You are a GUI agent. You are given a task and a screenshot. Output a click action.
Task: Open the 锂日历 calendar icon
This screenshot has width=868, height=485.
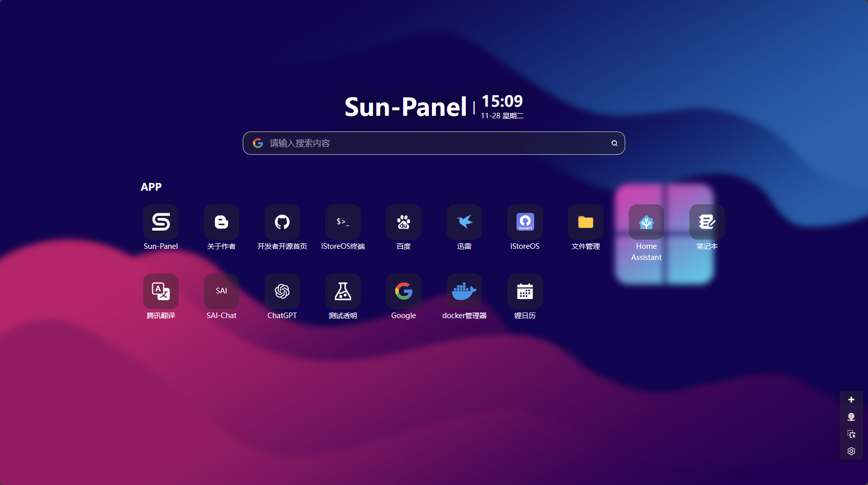pyautogui.click(x=525, y=291)
